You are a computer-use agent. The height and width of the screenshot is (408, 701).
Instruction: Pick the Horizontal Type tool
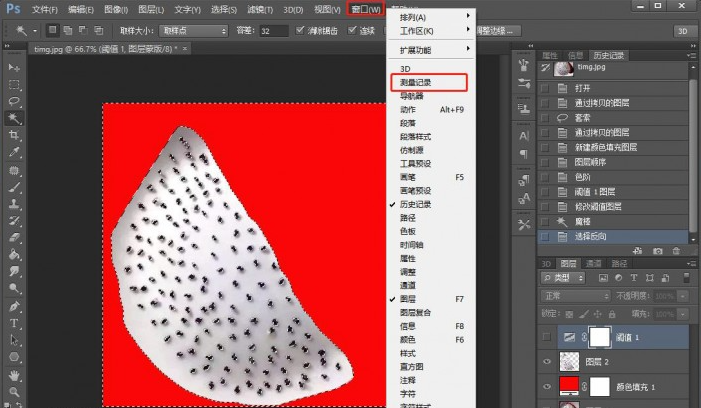pyautogui.click(x=15, y=324)
